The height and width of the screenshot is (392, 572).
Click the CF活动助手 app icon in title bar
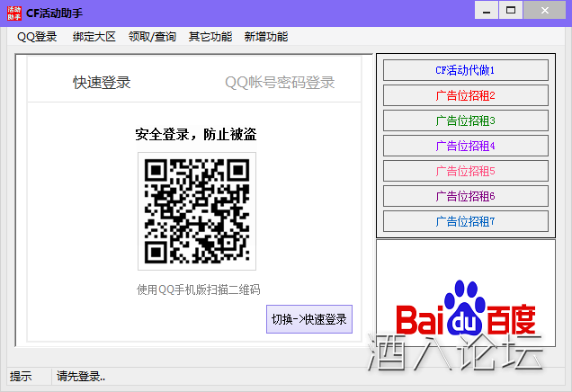13,12
